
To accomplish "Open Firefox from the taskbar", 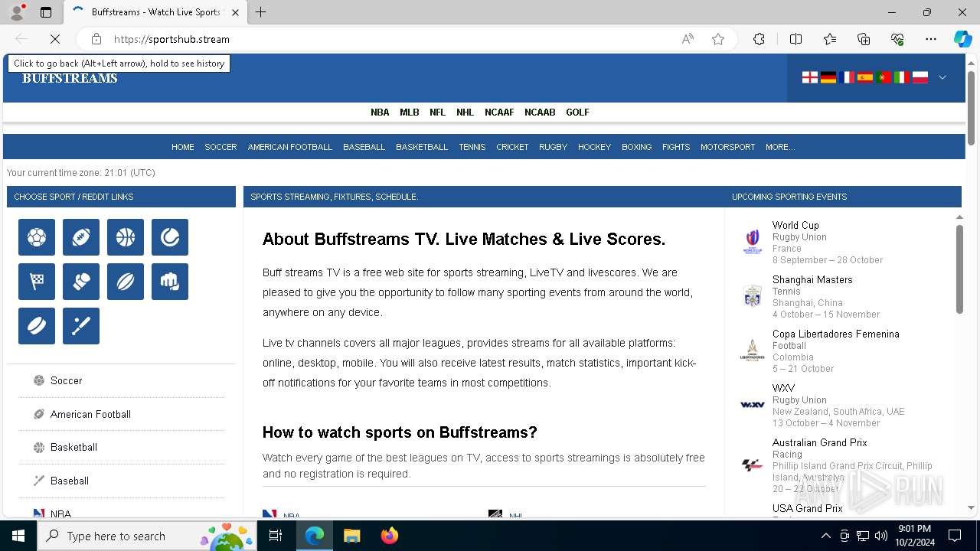I will click(x=390, y=536).
